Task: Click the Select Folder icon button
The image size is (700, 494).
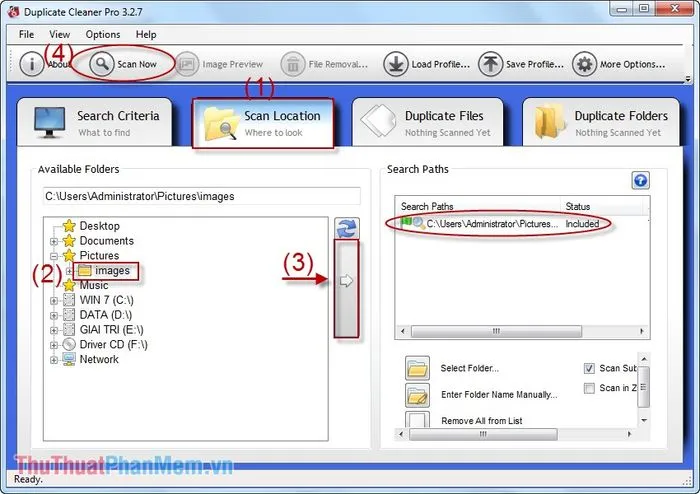Action: 417,368
